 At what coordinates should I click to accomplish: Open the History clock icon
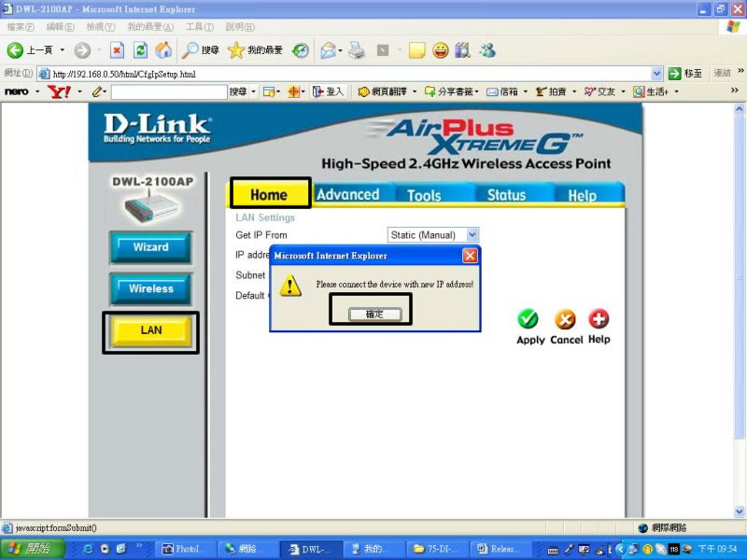300,50
